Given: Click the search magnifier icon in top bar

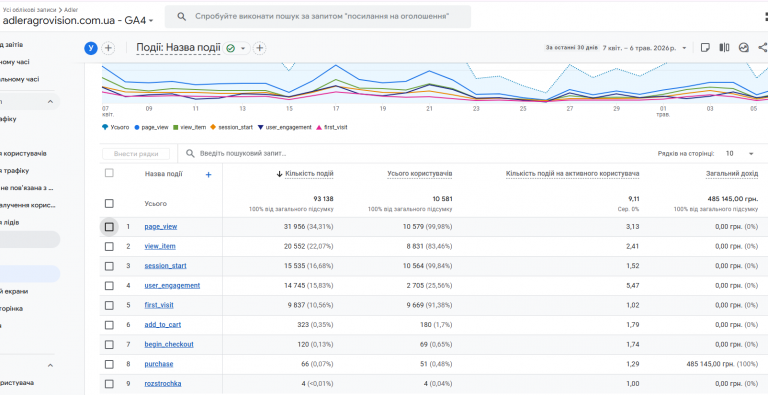Looking at the screenshot, I should [x=182, y=17].
